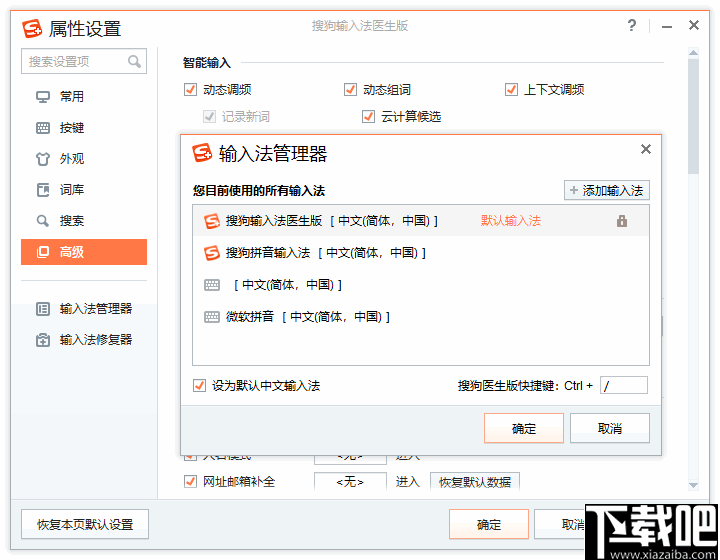
Task: Uncheck 设为默认中文输入法 checkbox
Action: click(x=199, y=386)
